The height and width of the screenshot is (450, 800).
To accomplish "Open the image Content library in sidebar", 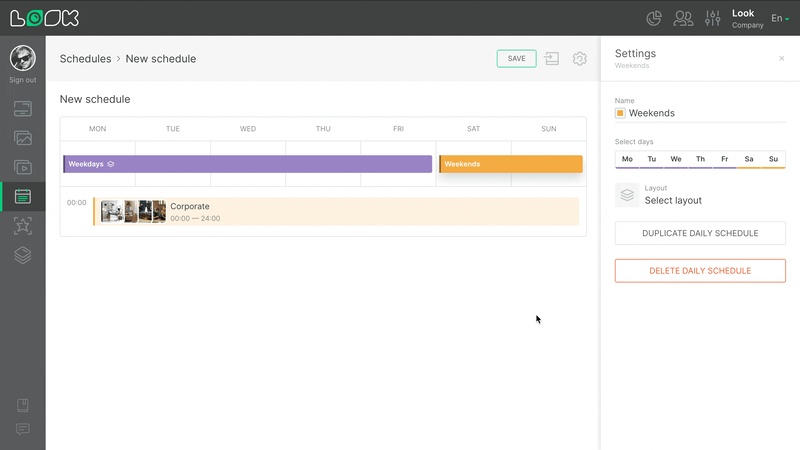I will (23, 138).
